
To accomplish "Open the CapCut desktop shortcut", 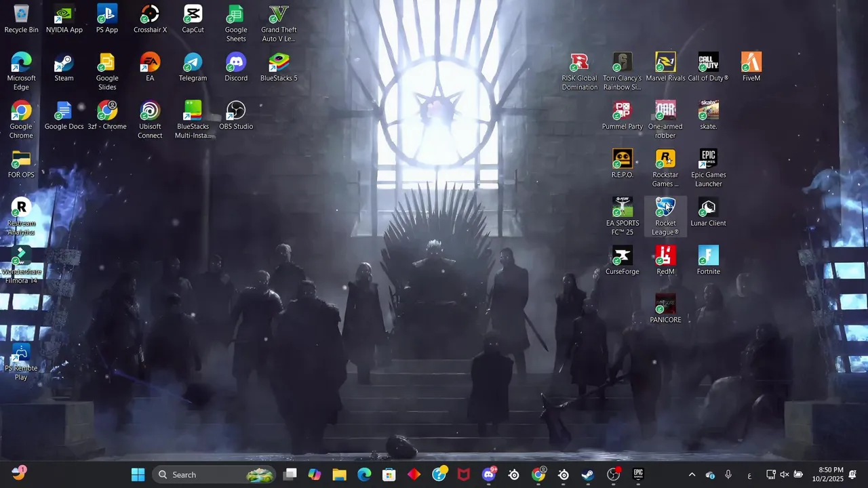I will (x=193, y=19).
